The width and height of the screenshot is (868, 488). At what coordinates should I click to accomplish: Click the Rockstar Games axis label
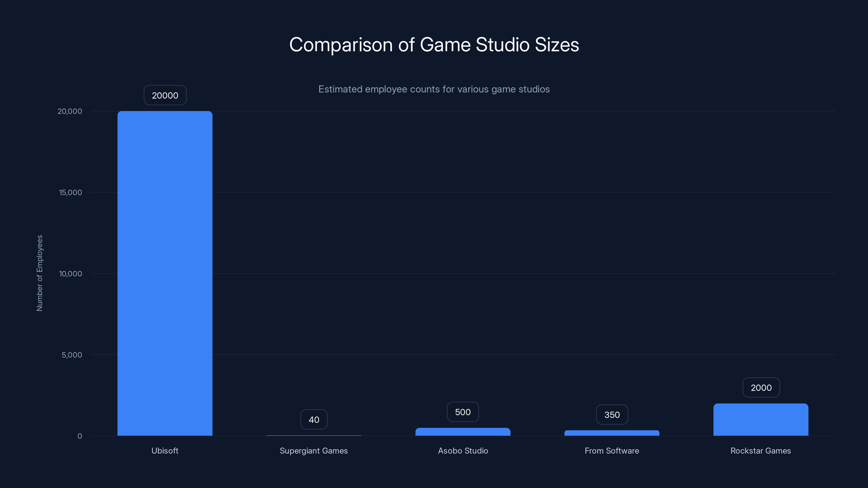click(x=761, y=451)
